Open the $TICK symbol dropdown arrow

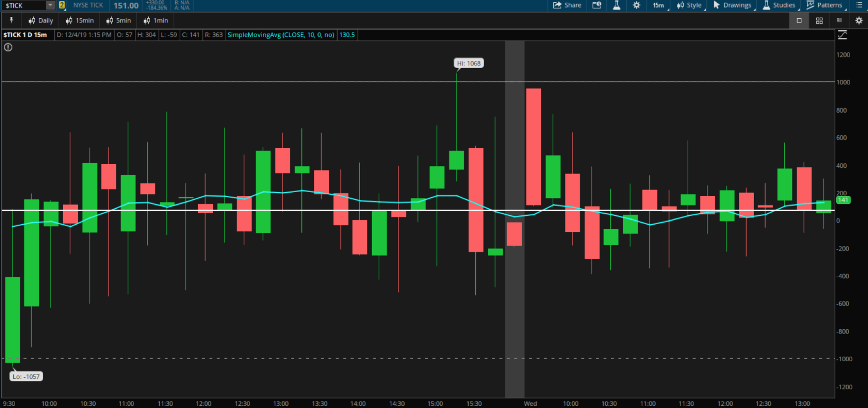click(x=49, y=5)
